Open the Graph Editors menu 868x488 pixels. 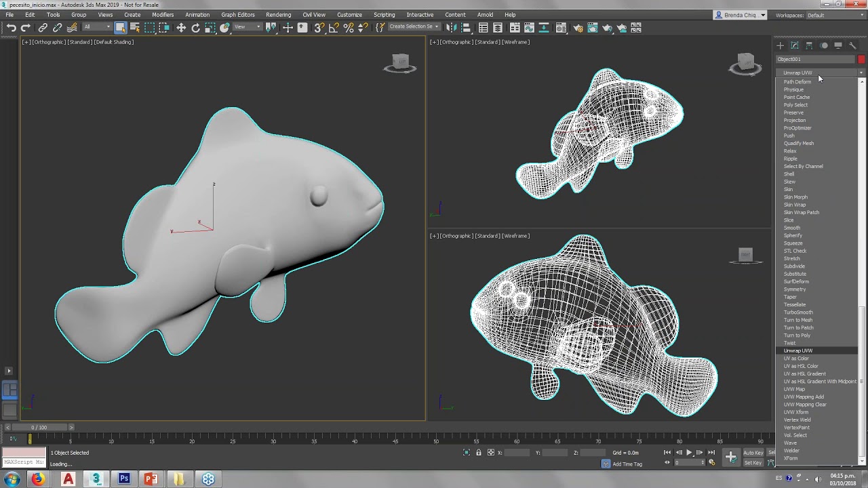point(237,15)
